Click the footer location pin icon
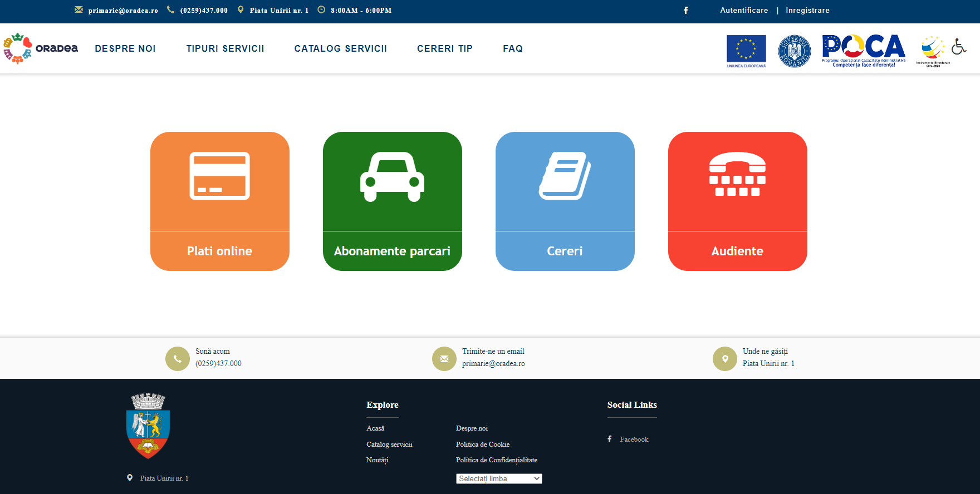980x494 pixels. tap(130, 478)
